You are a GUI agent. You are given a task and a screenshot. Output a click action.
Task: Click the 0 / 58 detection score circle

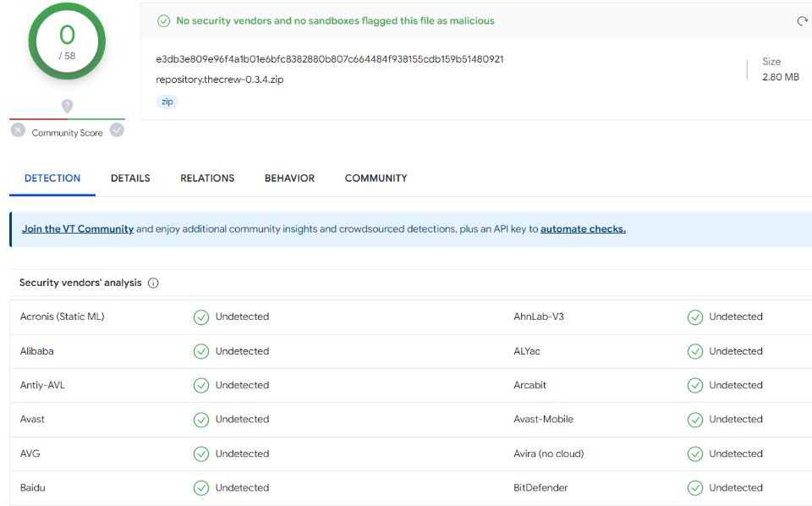67,41
